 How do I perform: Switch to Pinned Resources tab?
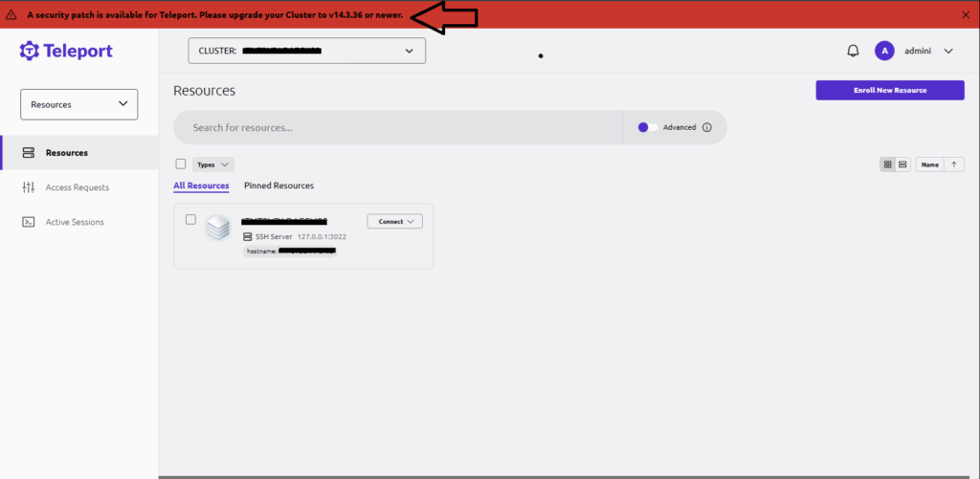pos(278,185)
